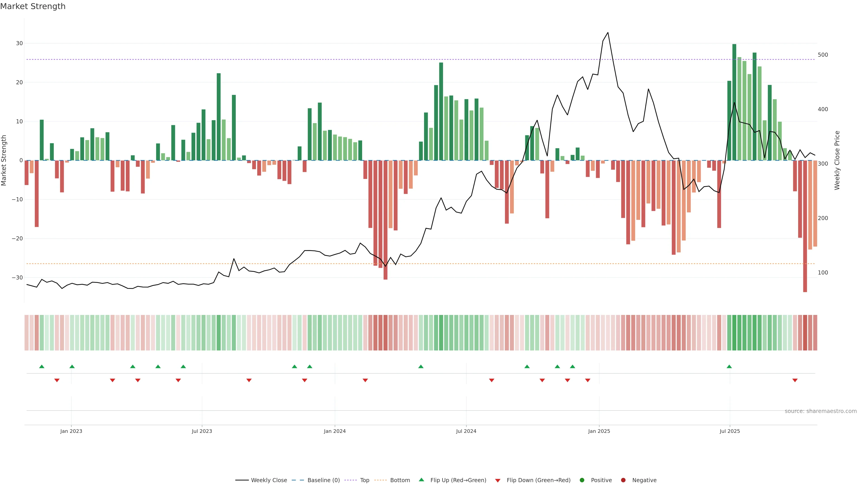868x488 pixels.
Task: Click the darkest green heatmap strip cell
Action: coord(734,333)
